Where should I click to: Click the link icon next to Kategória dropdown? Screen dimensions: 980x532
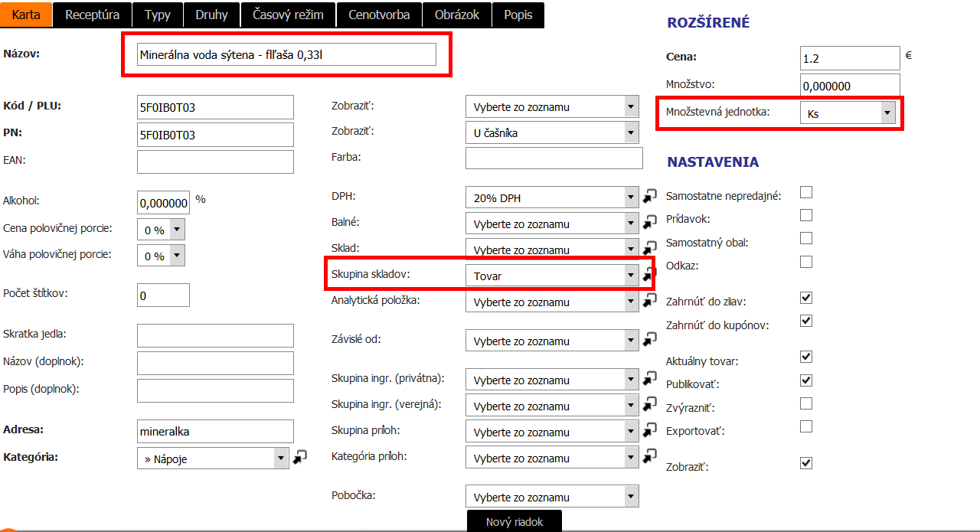(300, 457)
